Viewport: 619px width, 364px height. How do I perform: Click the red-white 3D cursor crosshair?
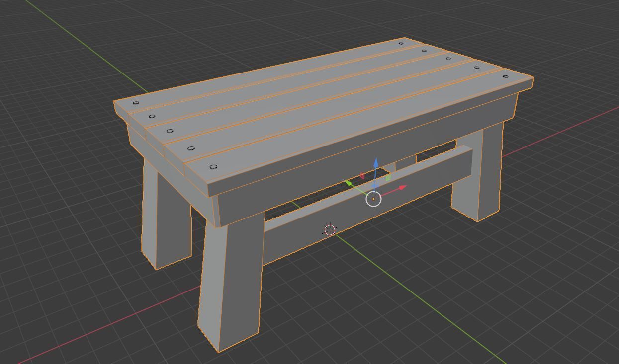pyautogui.click(x=330, y=230)
